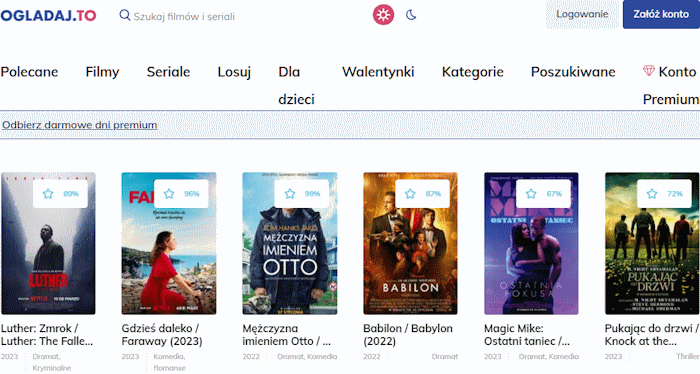Viewport: 700px width, 374px height.
Task: Click the star icon on Gdzieś daleko poster
Action: point(169,194)
